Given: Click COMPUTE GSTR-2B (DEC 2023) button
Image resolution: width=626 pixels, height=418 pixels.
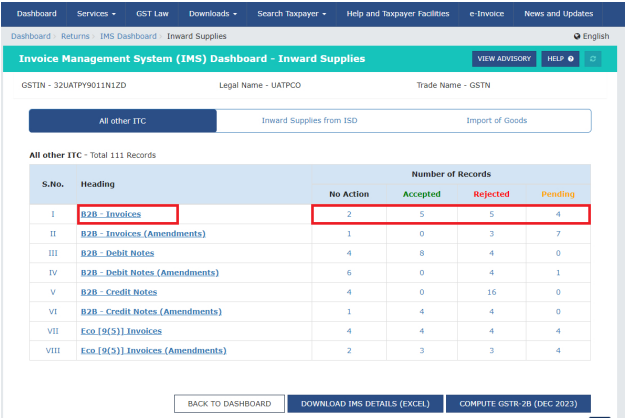Looking at the screenshot, I should 518,404.
